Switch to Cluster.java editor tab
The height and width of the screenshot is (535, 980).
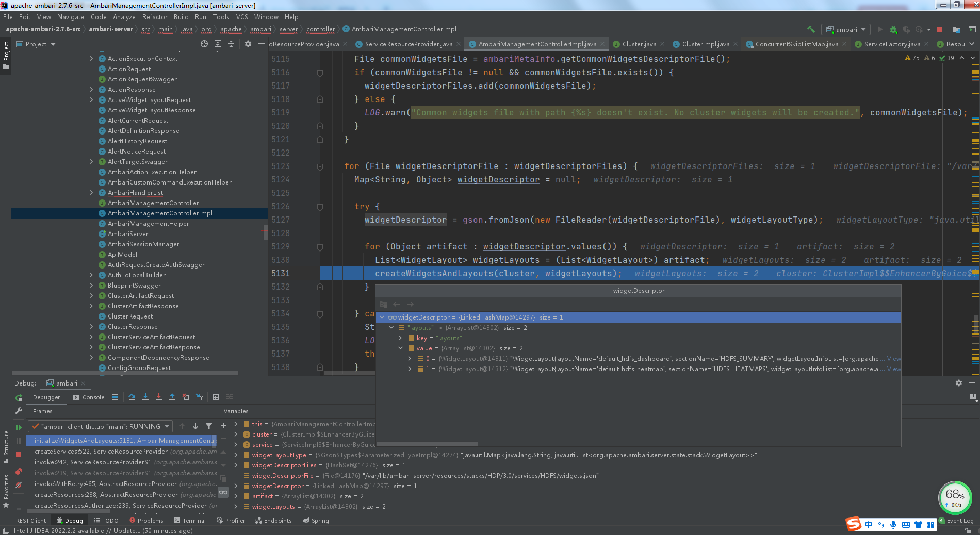click(639, 44)
